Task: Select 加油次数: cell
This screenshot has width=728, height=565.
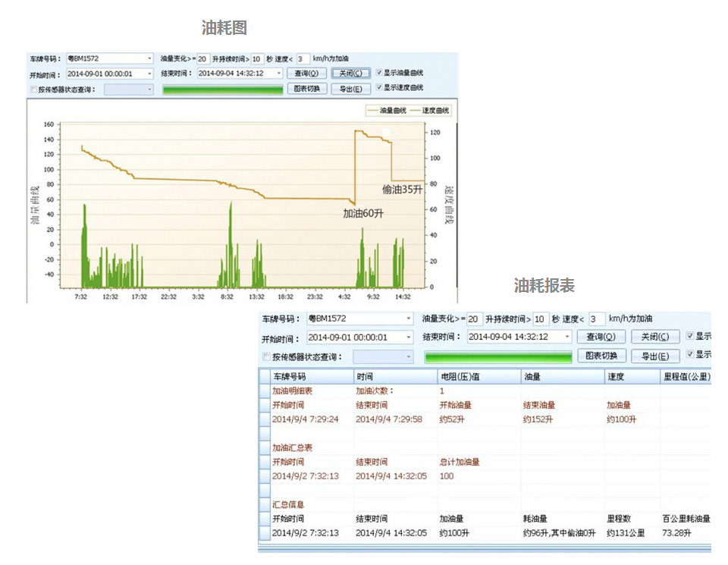Action: coord(375,391)
